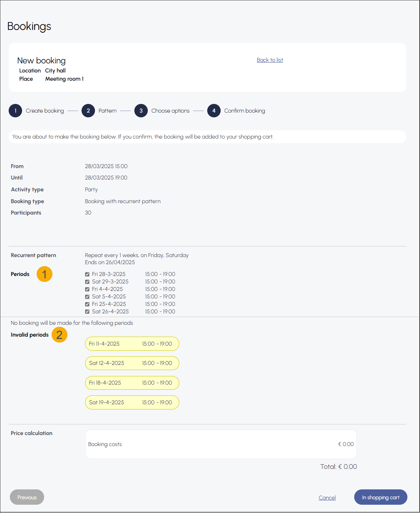Viewport: 420px width, 513px height.
Task: Toggle the Fri 4-4-2025 period checkbox
Action: tap(87, 289)
